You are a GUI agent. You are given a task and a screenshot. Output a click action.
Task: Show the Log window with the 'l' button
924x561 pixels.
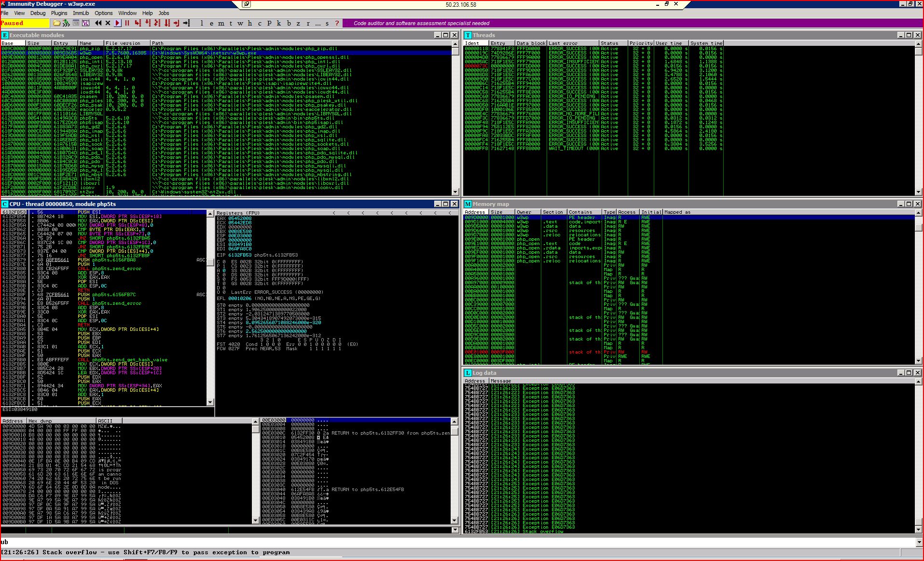tap(202, 23)
